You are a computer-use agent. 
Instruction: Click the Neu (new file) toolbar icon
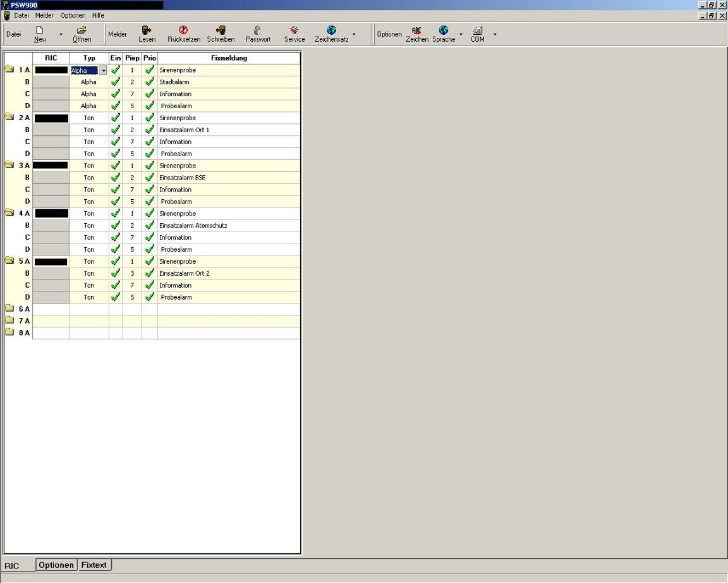(39, 30)
